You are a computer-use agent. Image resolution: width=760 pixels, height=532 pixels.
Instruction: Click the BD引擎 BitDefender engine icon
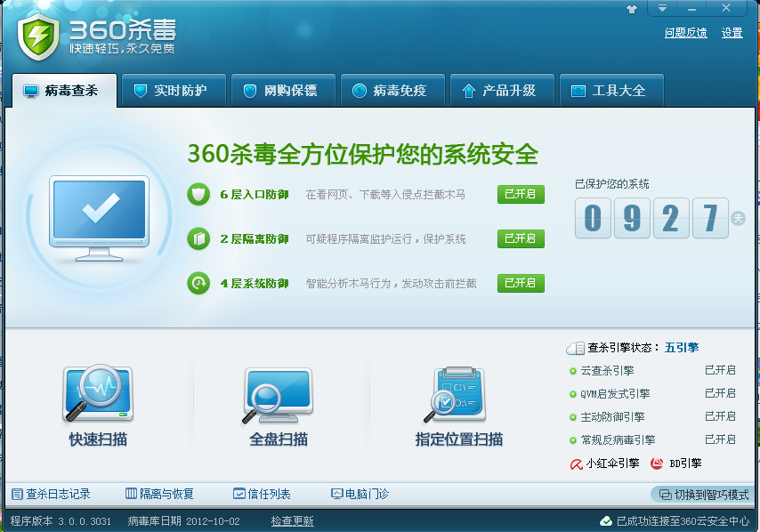(657, 463)
